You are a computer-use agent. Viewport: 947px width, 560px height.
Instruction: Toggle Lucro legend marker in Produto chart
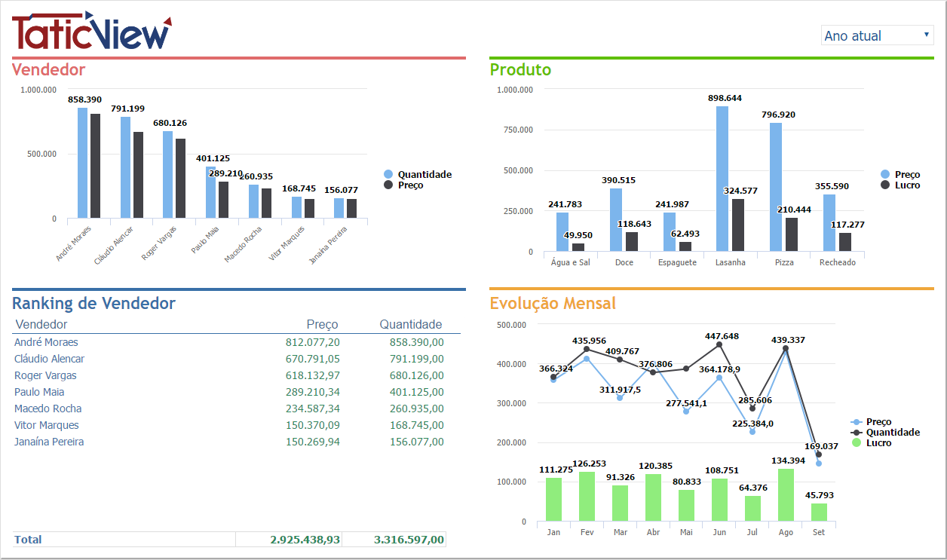[x=886, y=185]
